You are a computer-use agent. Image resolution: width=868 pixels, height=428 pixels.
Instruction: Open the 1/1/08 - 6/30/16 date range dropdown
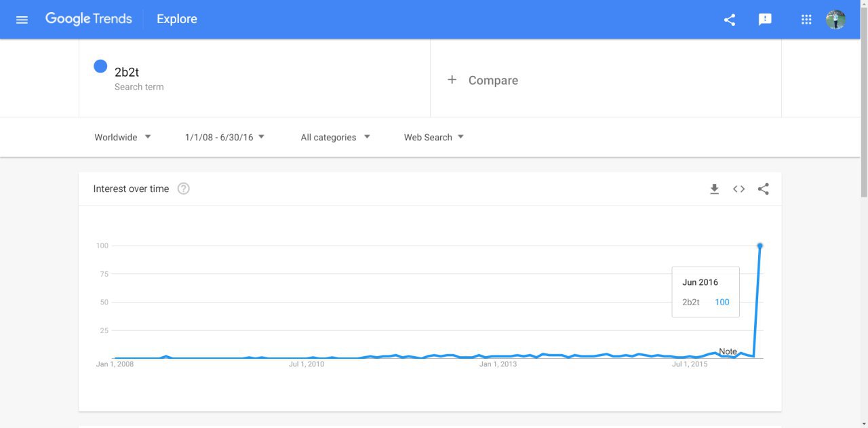click(224, 137)
